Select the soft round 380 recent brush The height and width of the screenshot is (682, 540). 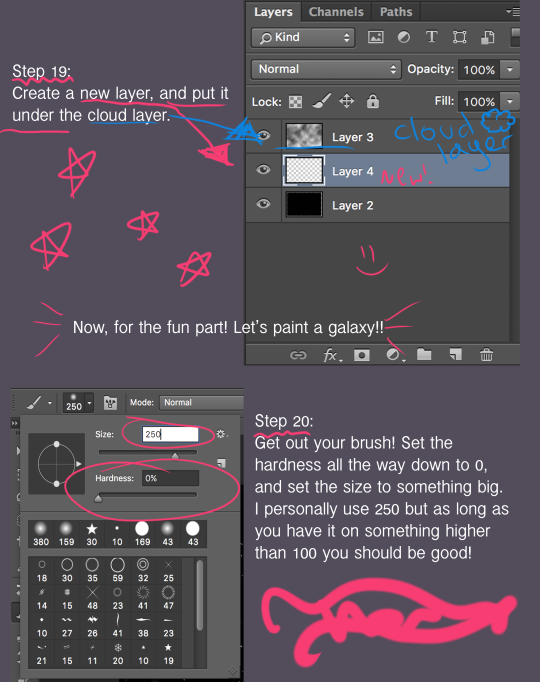click(41, 534)
